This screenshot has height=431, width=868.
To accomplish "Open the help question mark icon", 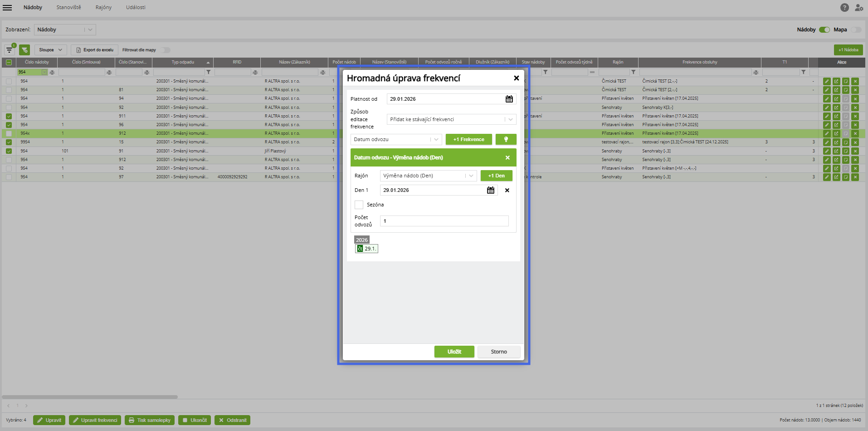I will pyautogui.click(x=844, y=7).
